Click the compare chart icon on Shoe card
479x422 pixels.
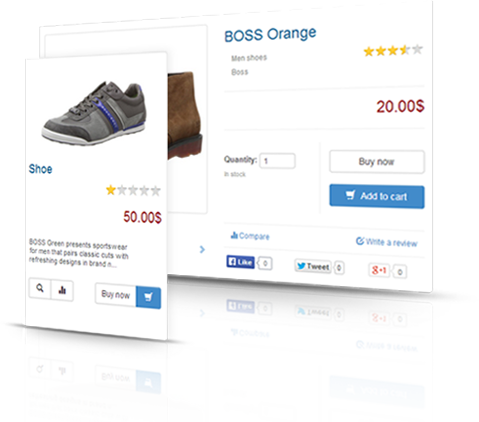(62, 290)
